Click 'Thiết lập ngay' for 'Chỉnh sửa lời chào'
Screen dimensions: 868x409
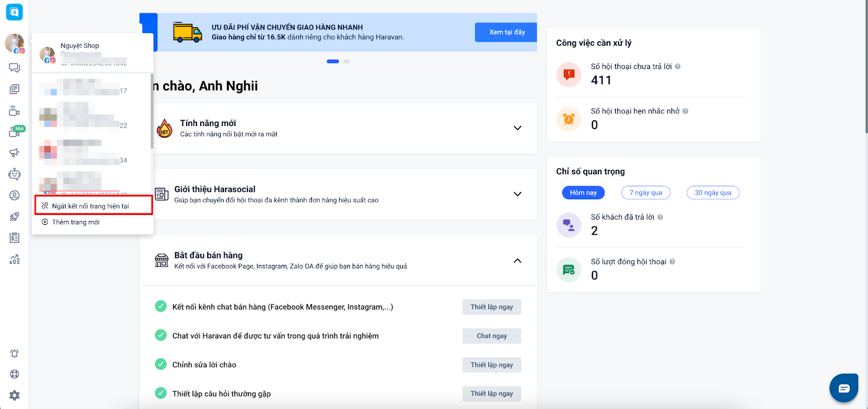492,364
